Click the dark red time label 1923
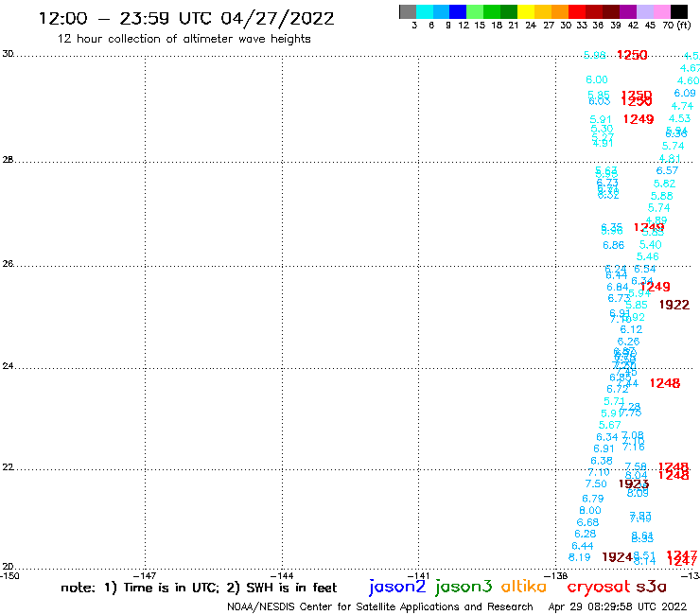 (634, 483)
